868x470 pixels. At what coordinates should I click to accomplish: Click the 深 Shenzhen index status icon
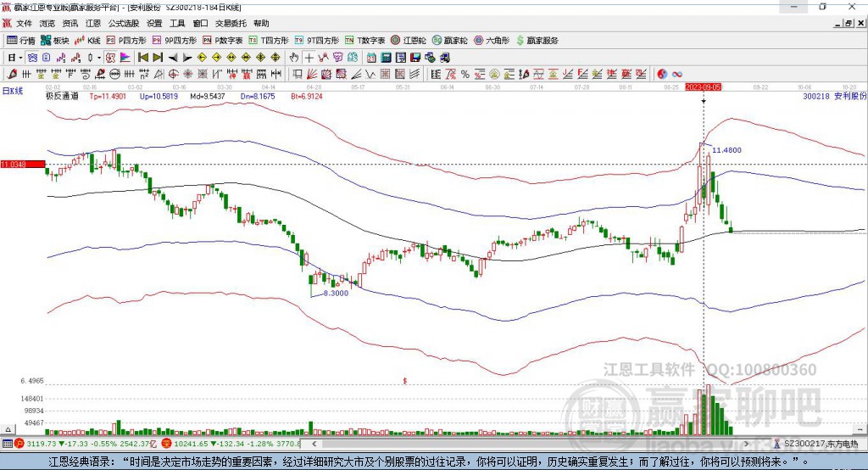pyautogui.click(x=167, y=444)
